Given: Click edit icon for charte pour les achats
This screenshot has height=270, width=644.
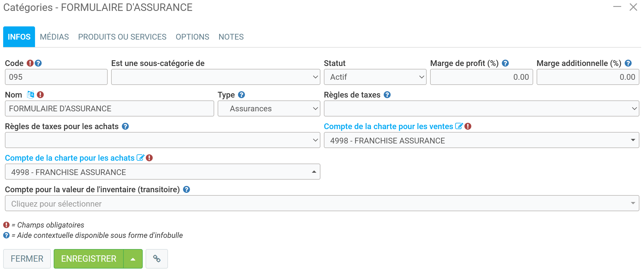Looking at the screenshot, I should [x=140, y=158].
